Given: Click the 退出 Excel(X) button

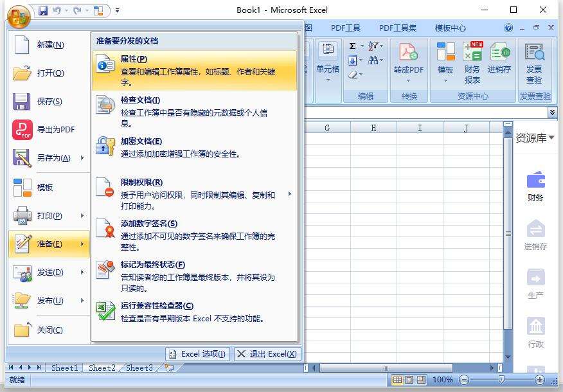Looking at the screenshot, I should click(267, 354).
